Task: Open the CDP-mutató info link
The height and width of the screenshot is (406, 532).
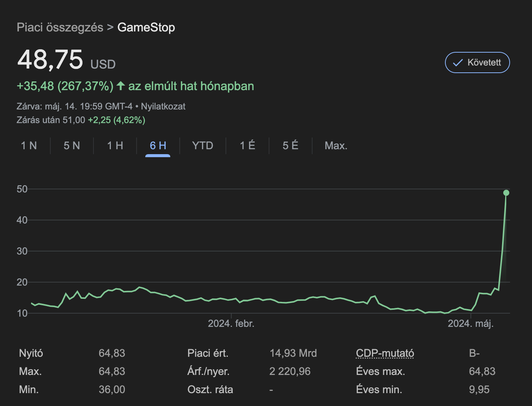Action: (x=385, y=353)
